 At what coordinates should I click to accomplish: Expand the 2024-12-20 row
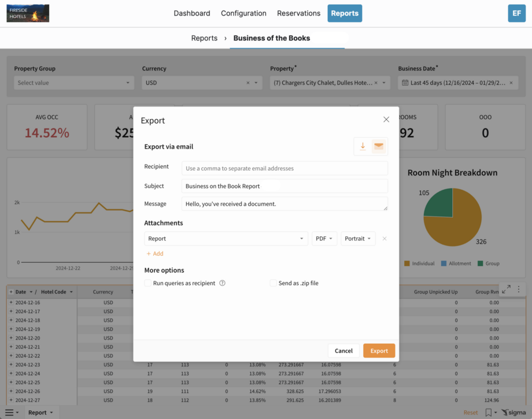tap(11, 338)
